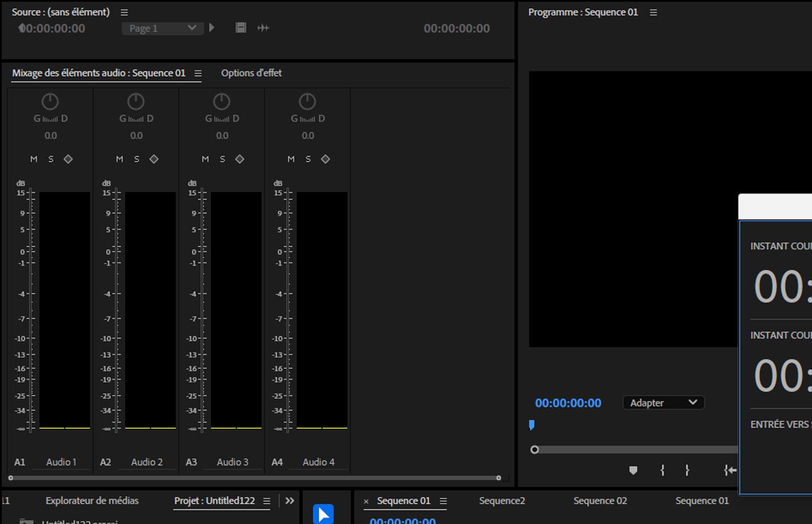The height and width of the screenshot is (524, 812).
Task: Set an In point in the Program monitor
Action: [x=662, y=470]
